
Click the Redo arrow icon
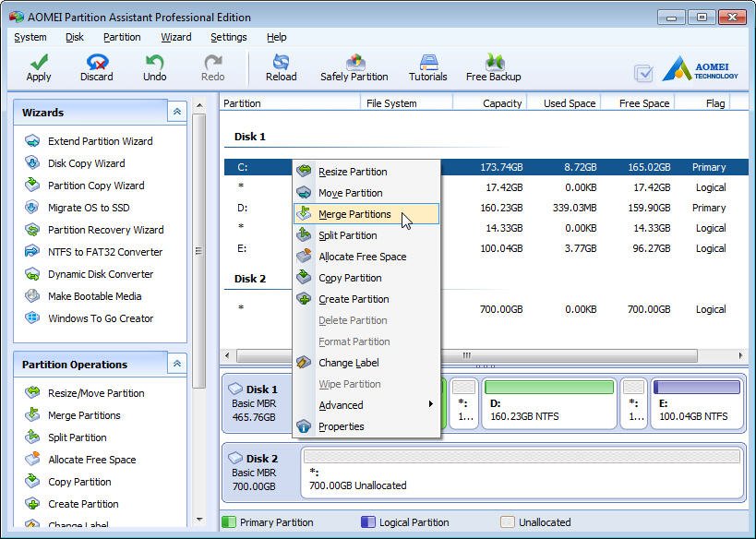pyautogui.click(x=212, y=62)
